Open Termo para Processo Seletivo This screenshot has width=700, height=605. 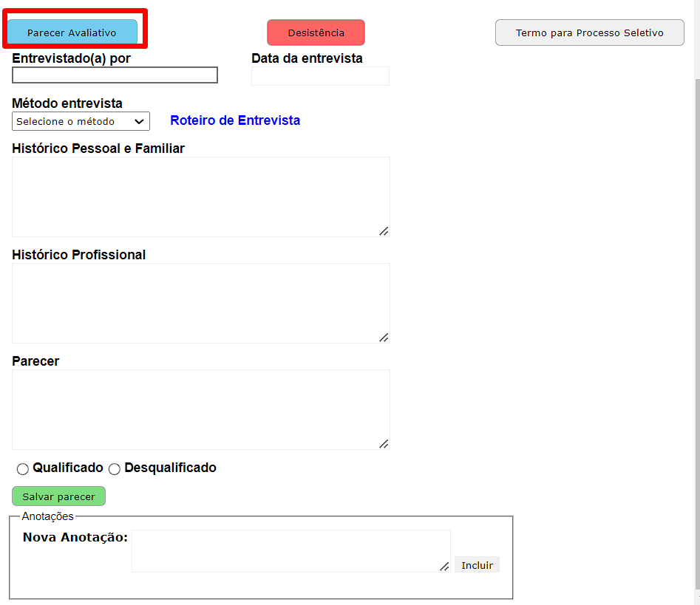589,33
